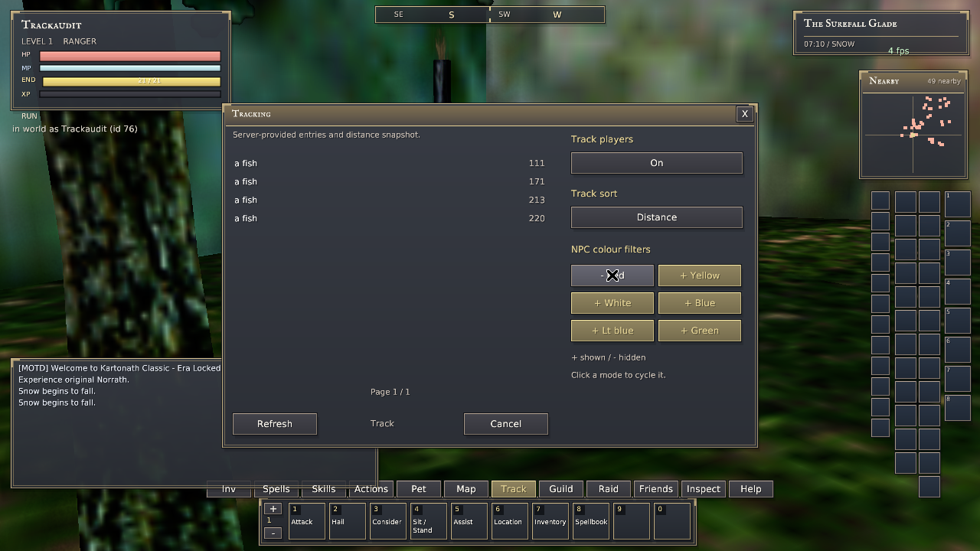The image size is (980, 551).
Task: Open the Raid window
Action: click(x=609, y=489)
